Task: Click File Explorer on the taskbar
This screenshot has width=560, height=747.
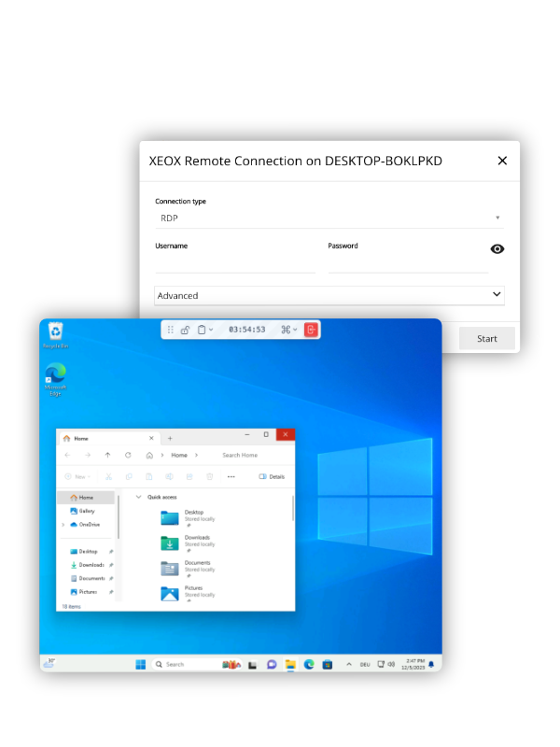Action: pyautogui.click(x=290, y=665)
